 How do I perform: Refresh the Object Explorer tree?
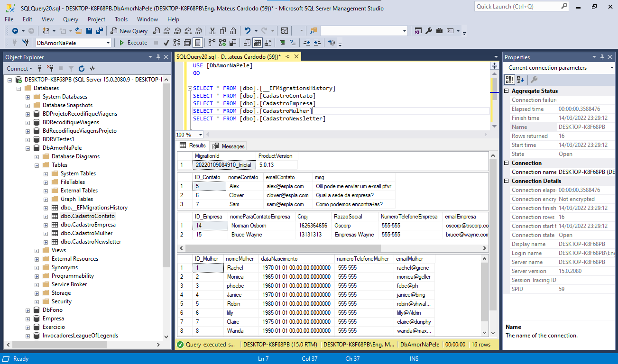82,69
